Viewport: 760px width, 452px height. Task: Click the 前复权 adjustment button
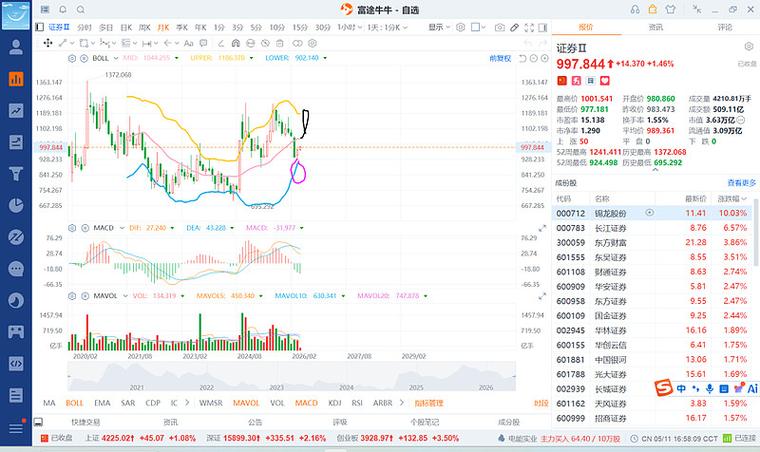pos(500,58)
